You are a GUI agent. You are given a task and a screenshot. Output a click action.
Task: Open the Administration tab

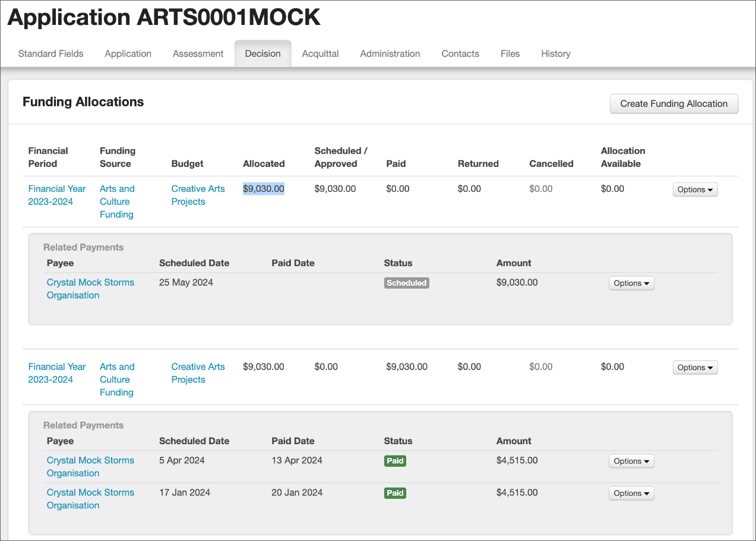(x=390, y=53)
